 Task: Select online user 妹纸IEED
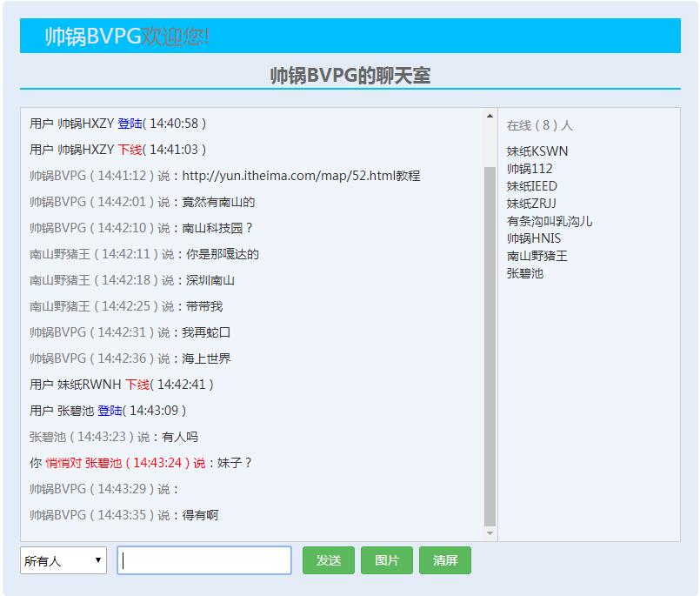coord(531,186)
